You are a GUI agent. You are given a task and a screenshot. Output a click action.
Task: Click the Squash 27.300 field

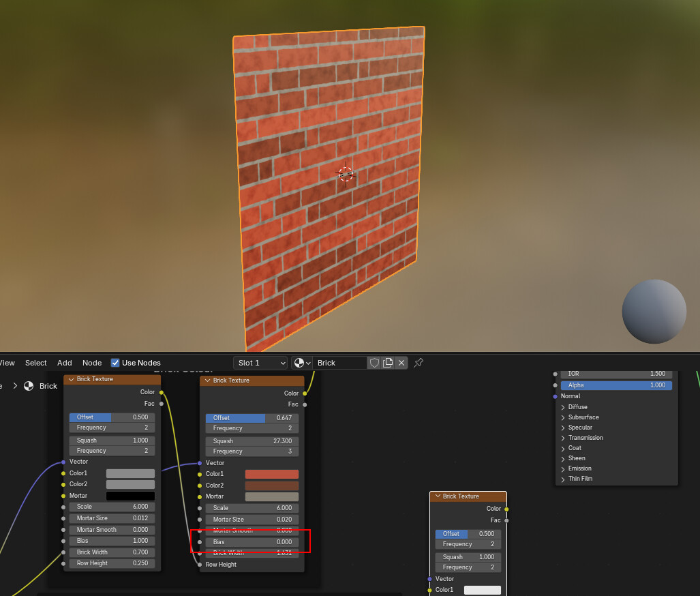pyautogui.click(x=252, y=441)
